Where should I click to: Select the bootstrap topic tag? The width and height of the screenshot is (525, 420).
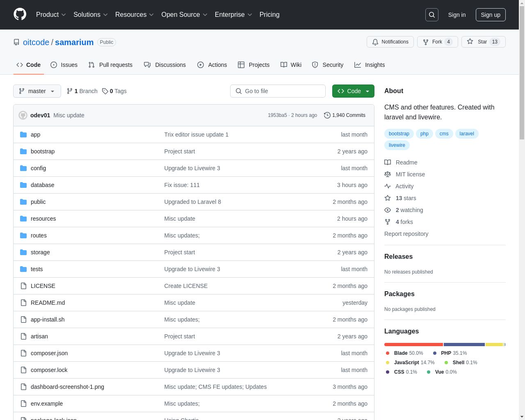(x=399, y=134)
